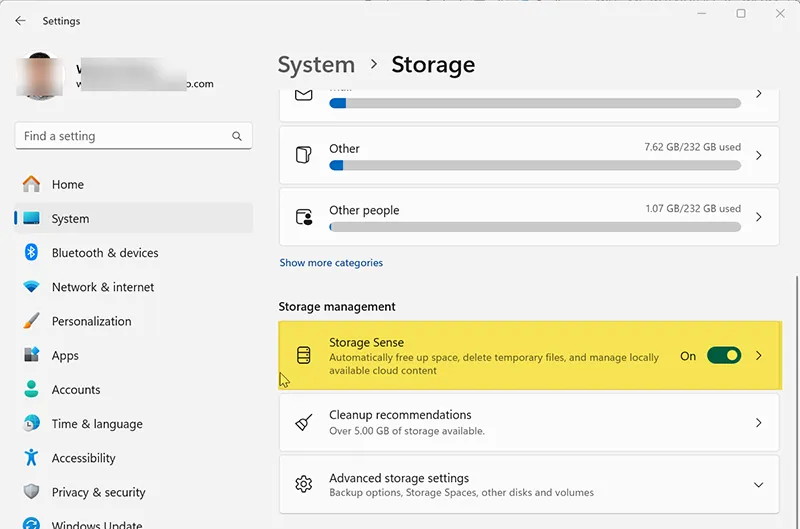Open Storage Sense details chevron

pos(758,355)
